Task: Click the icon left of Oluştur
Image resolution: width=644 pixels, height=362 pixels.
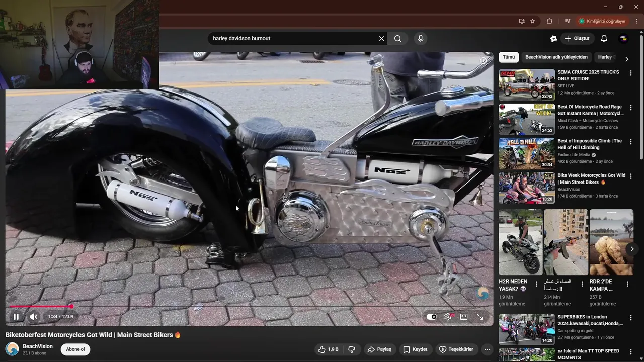Action: (x=554, y=39)
